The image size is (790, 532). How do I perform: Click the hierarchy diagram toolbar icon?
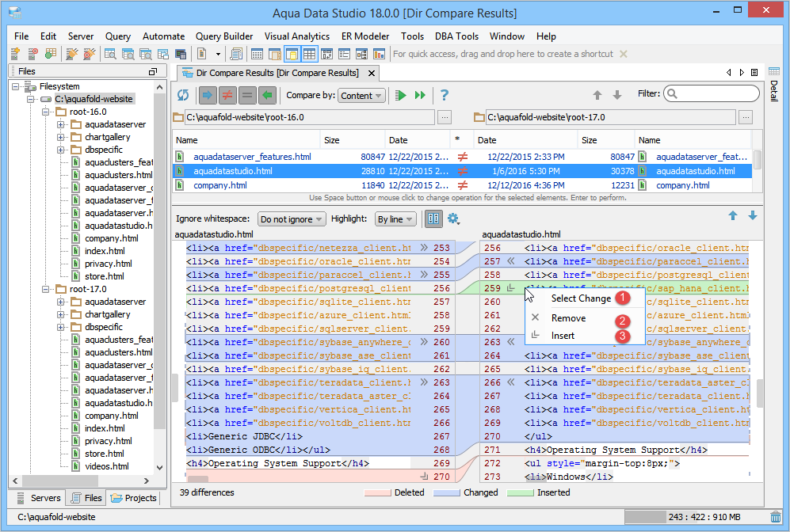coord(362,53)
